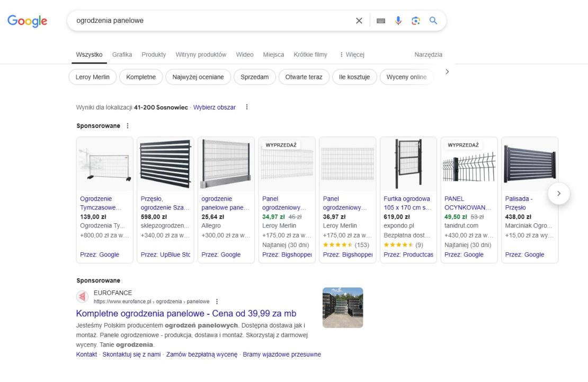The height and width of the screenshot is (382, 588).
Task: Apply the Najwyżej oceniane filter chip
Action: click(x=198, y=77)
